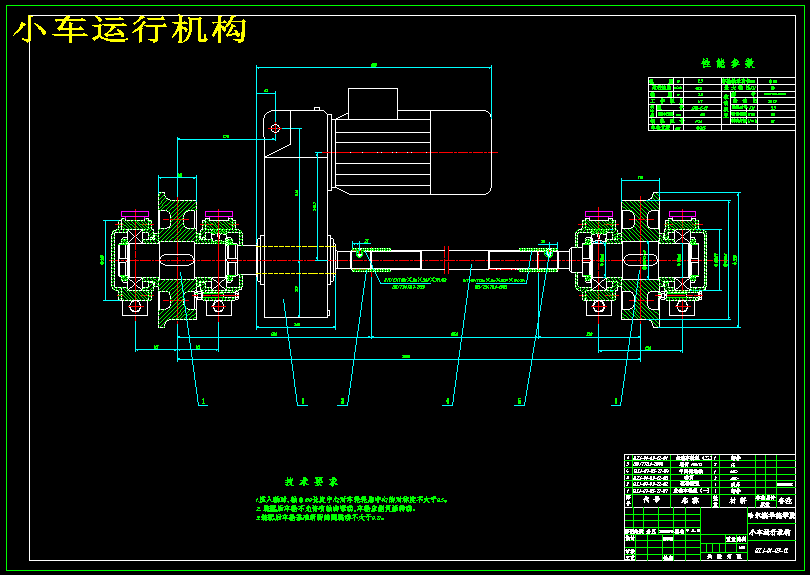Click the third line of technical requirements

[320, 517]
